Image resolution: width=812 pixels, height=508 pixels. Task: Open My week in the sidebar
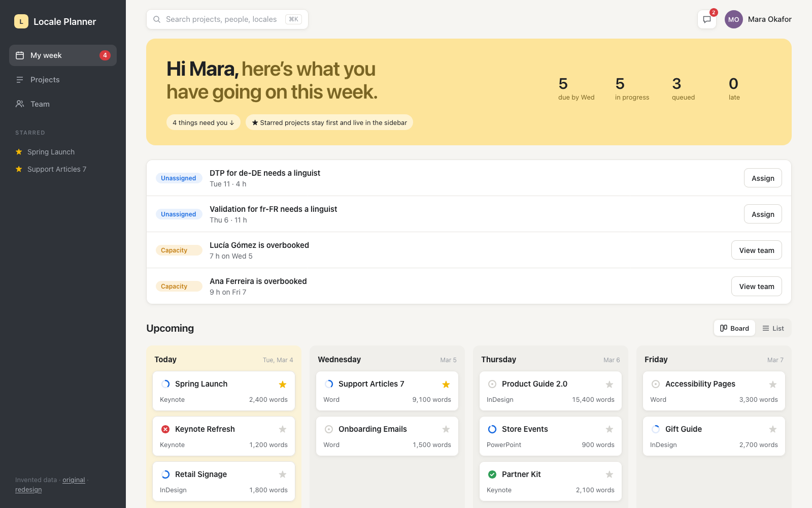pyautogui.click(x=63, y=55)
